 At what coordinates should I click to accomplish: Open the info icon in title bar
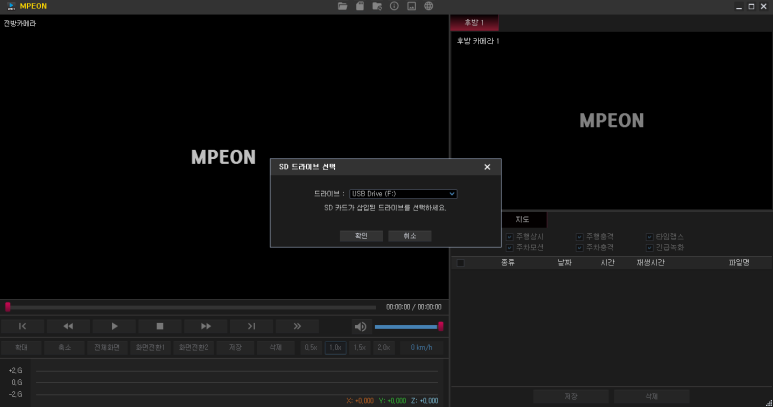394,6
